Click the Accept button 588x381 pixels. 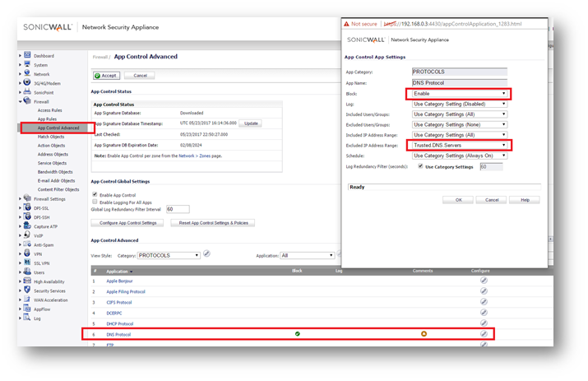coord(107,76)
